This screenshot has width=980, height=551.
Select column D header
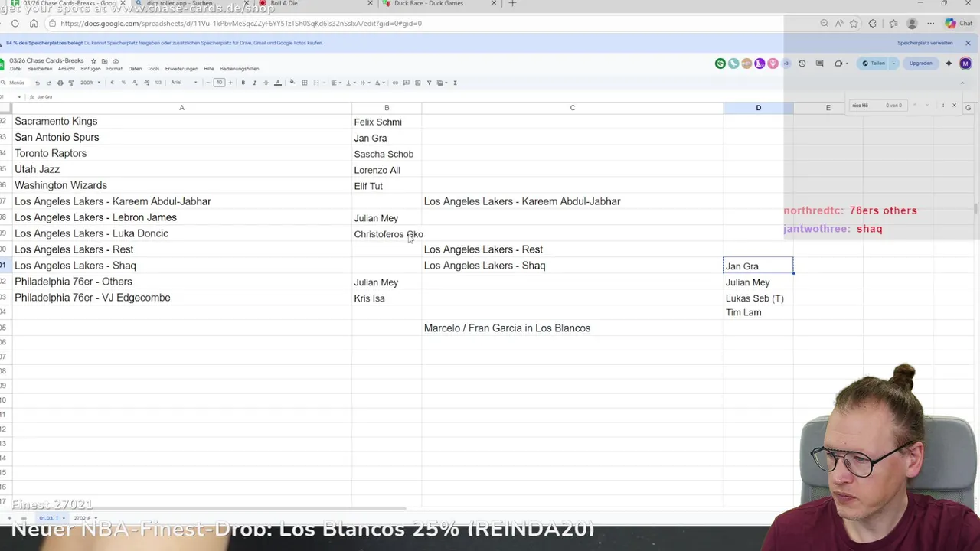point(758,108)
